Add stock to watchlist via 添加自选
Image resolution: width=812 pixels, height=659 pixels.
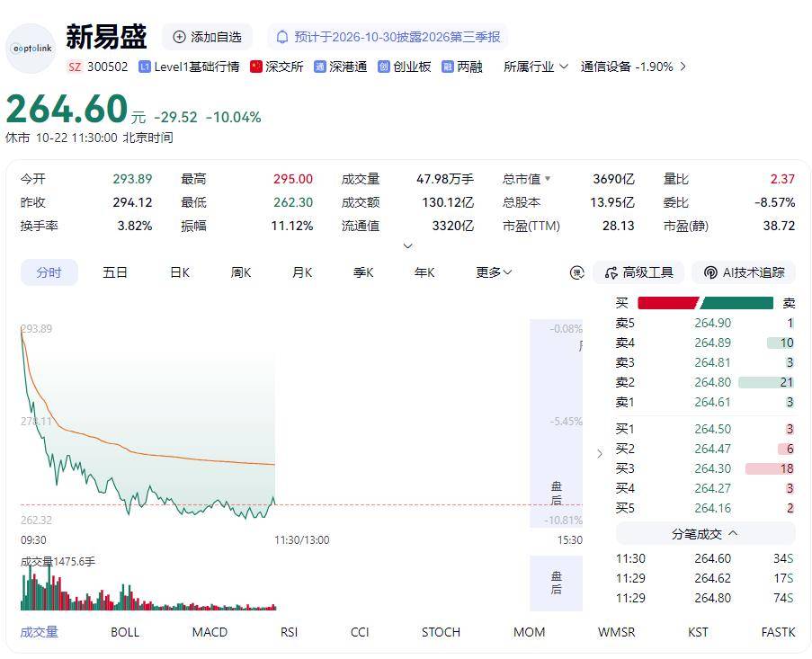pyautogui.click(x=207, y=37)
